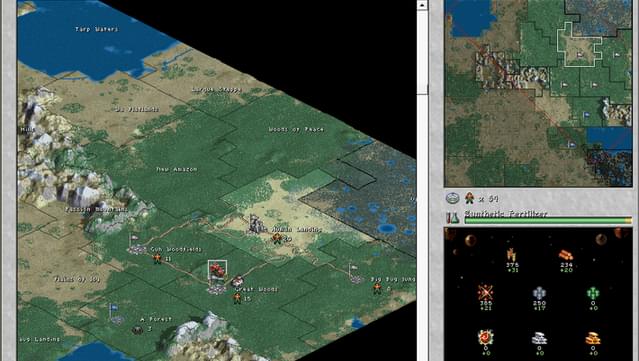Select the gold bars resource icon
Image resolution: width=639 pixels, height=361 pixels.
point(593,339)
